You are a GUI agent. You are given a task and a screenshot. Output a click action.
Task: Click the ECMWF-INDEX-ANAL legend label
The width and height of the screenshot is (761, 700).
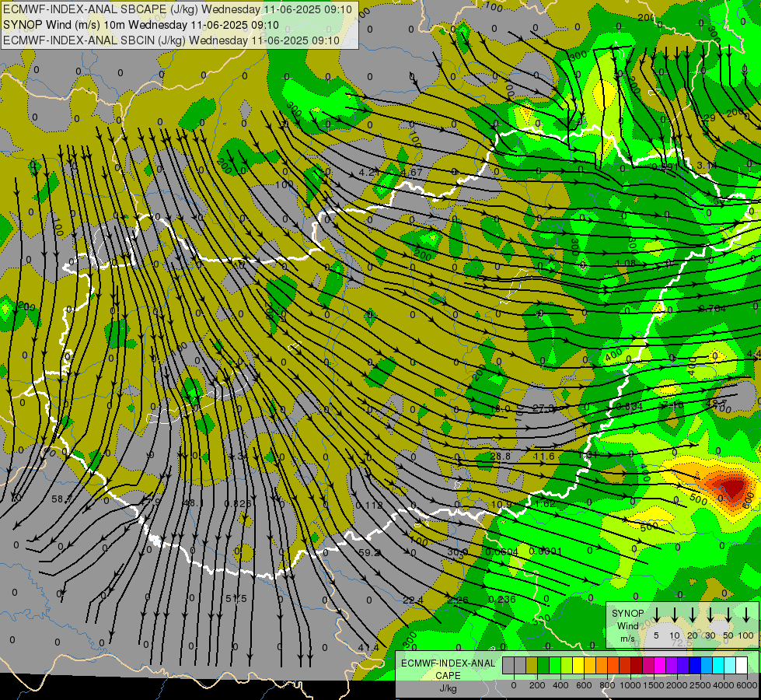[x=448, y=663]
